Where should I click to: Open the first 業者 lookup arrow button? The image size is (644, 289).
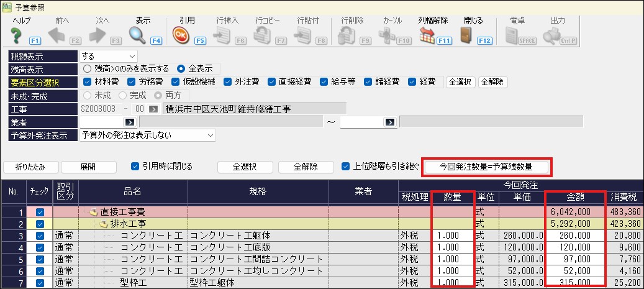129,122
